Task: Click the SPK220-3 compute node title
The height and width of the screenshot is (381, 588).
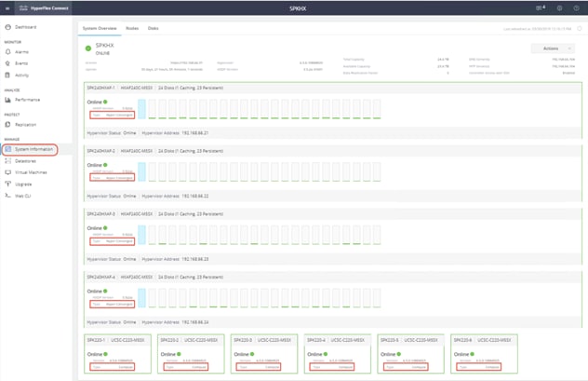Action: (x=243, y=340)
